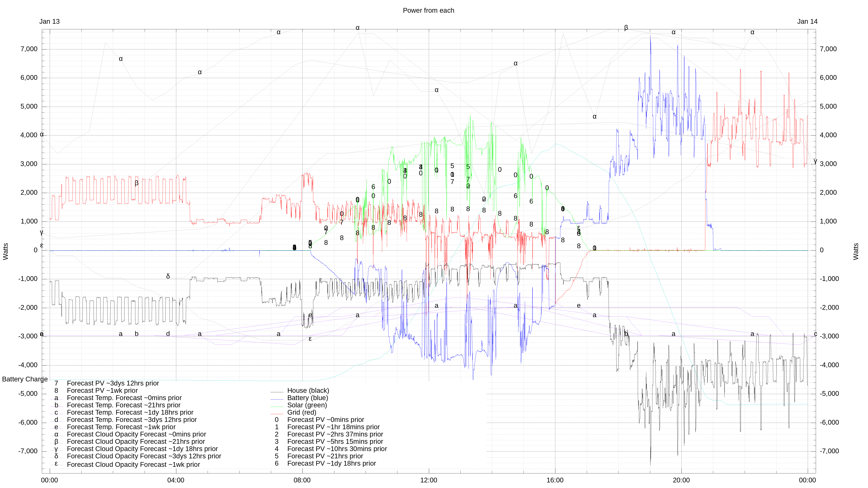Viewport: 868px width, 488px height.
Task: Select the 2,000 tick on right Watts axis
Action: (x=828, y=193)
